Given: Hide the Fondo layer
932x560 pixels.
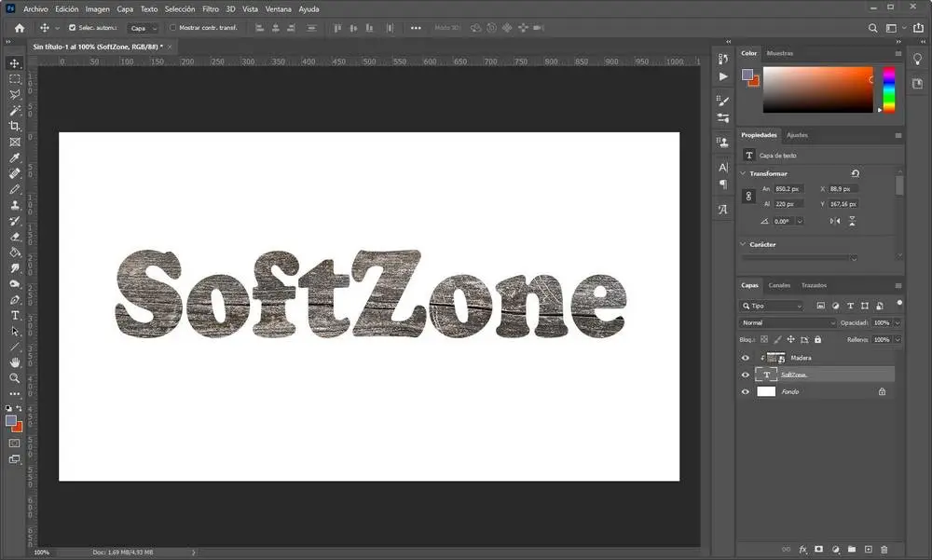Looking at the screenshot, I should pos(745,391).
